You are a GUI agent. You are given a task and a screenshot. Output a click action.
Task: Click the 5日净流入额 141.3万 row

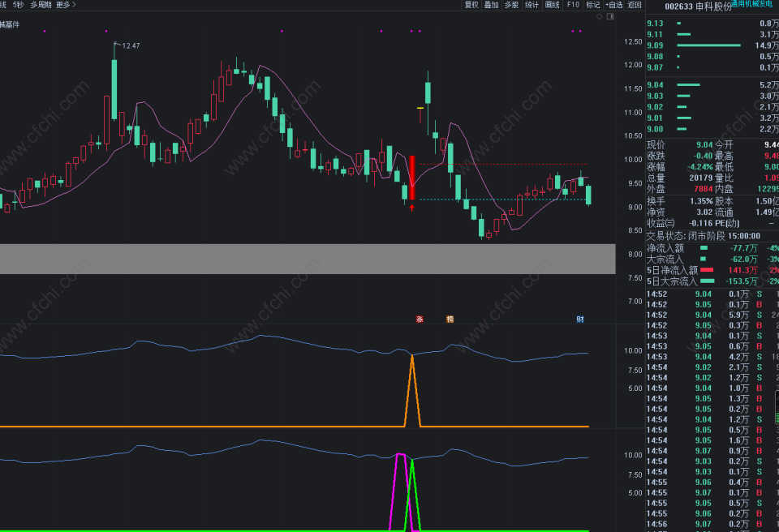pyautogui.click(x=712, y=270)
